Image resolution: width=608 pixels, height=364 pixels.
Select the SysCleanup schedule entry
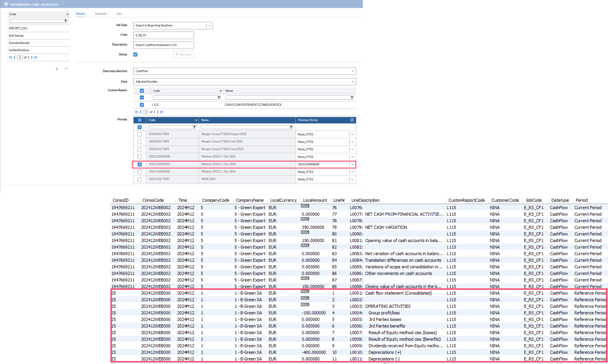16,35
